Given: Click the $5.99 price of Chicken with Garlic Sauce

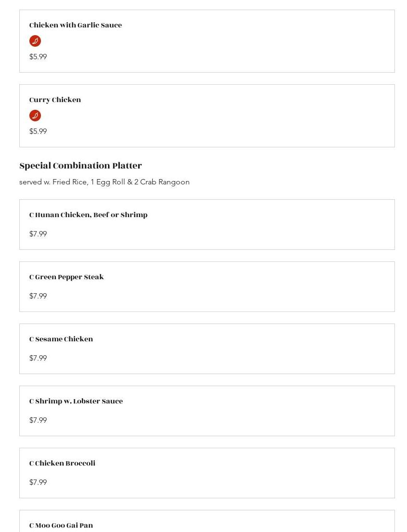Looking at the screenshot, I should (x=38, y=57).
